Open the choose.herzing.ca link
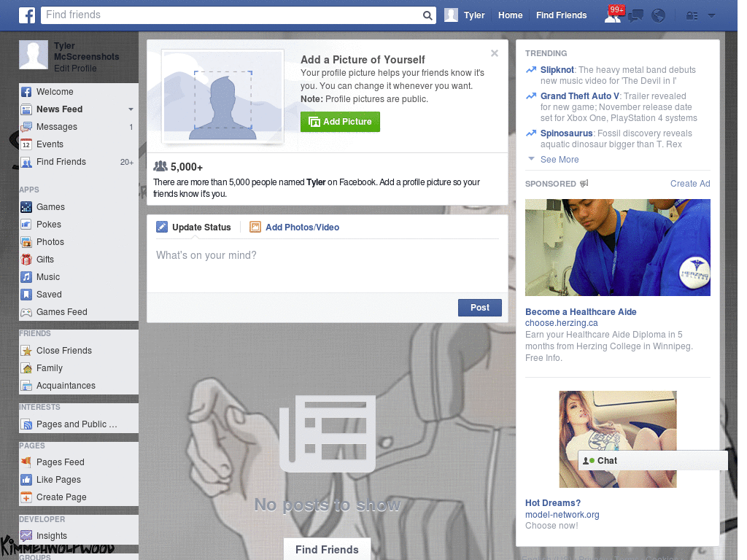Screen dimensions: 747x560 click(x=561, y=323)
